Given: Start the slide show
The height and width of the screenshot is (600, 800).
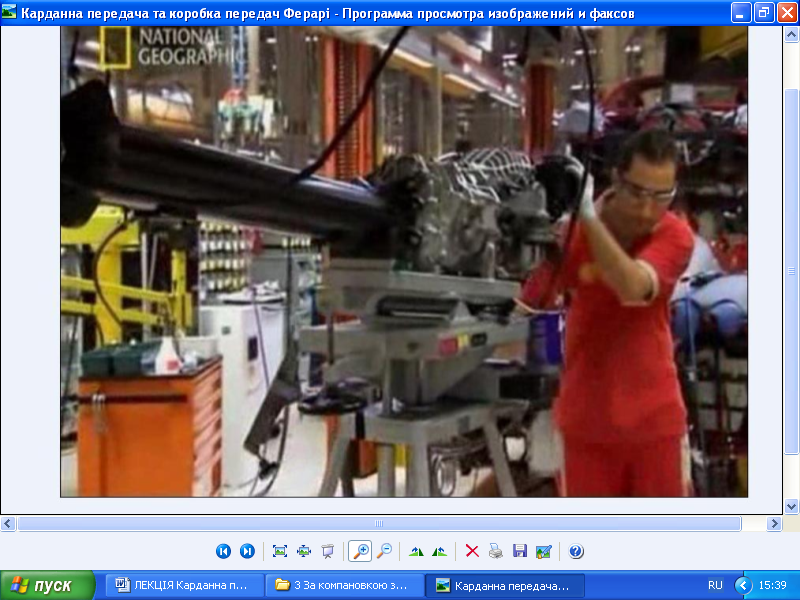Looking at the screenshot, I should coord(328,551).
